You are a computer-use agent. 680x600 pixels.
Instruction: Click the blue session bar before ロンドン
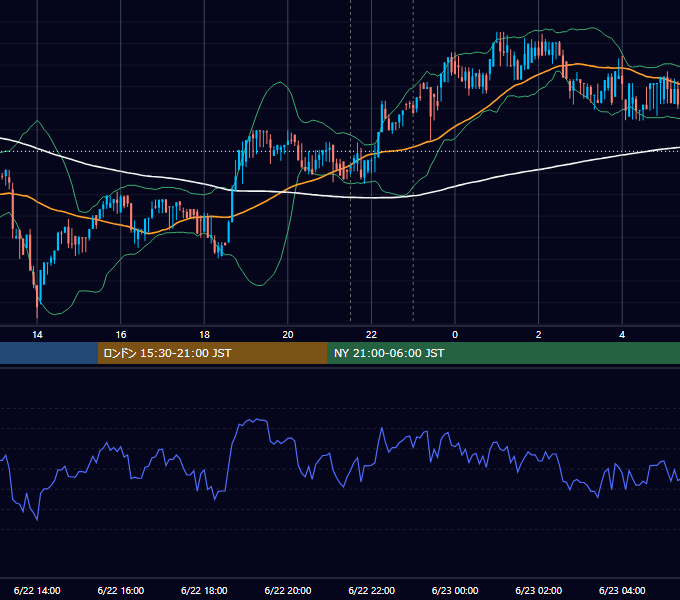pos(49,353)
